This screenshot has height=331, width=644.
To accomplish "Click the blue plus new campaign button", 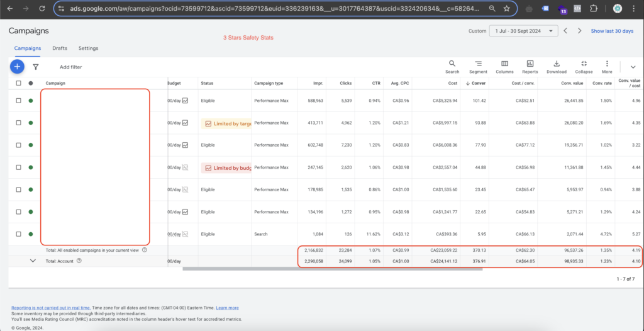I will (17, 66).
